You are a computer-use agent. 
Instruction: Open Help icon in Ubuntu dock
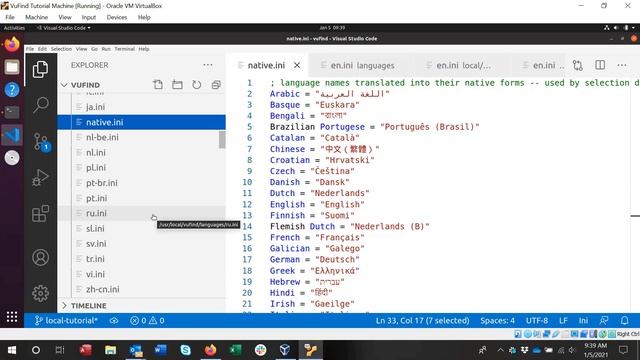[x=12, y=89]
